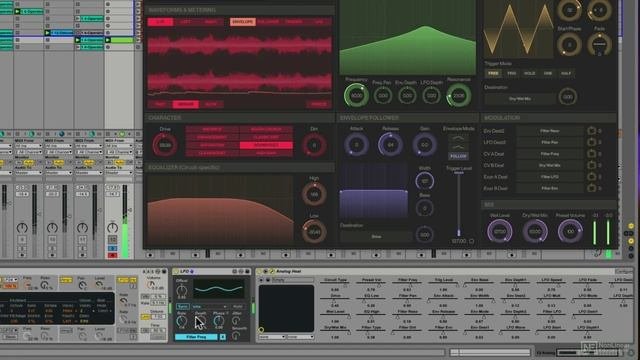Toggle the Sync button in LFO device
The width and height of the screenshot is (640, 360).
tap(182, 307)
